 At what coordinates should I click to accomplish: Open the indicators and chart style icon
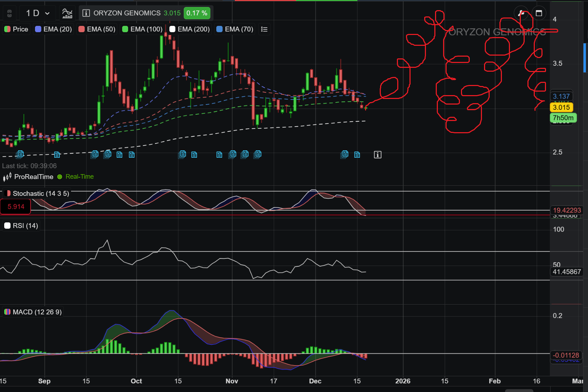click(x=67, y=13)
